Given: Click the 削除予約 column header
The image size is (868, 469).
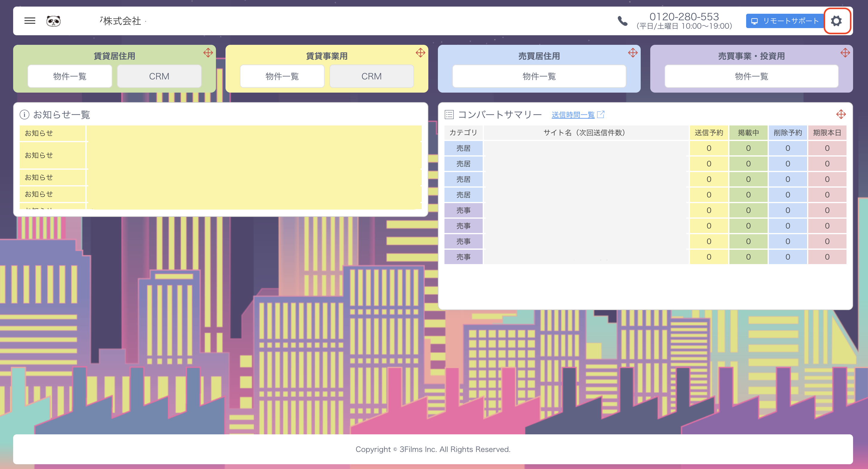Looking at the screenshot, I should click(x=788, y=132).
